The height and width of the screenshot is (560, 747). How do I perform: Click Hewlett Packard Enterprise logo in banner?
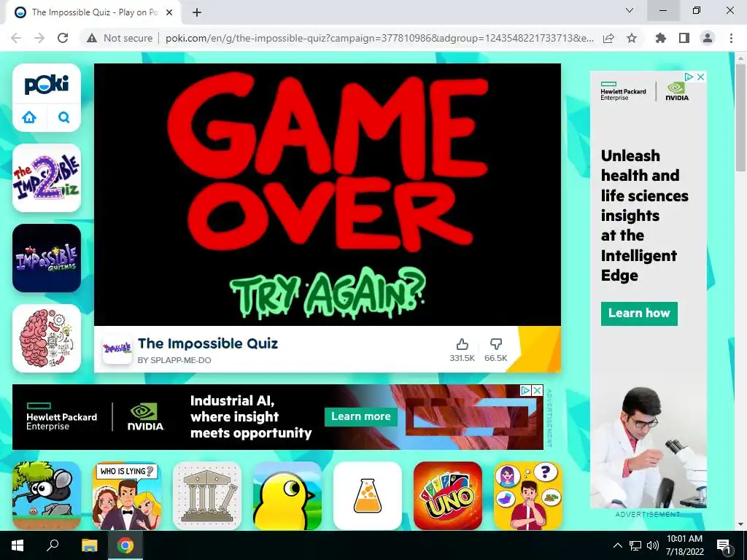click(61, 417)
